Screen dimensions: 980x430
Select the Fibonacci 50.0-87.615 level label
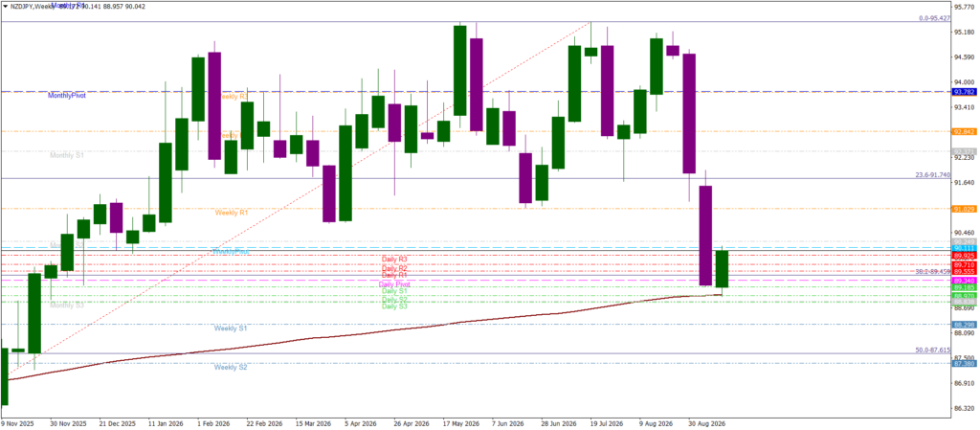click(932, 350)
